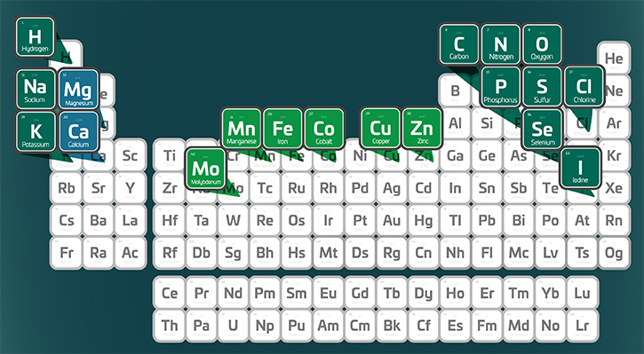The image size is (644, 354).
Task: Select the blue Magnesium tile
Action: [x=78, y=90]
